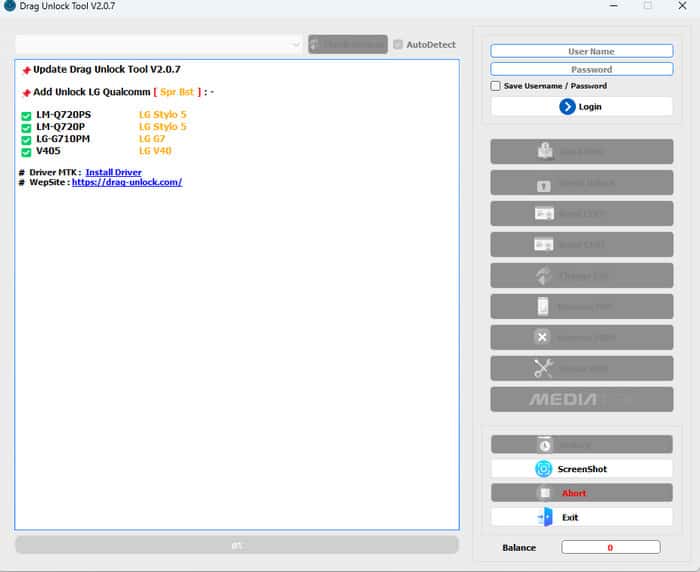
Task: Click the orange LG V40 label
Action: click(155, 151)
